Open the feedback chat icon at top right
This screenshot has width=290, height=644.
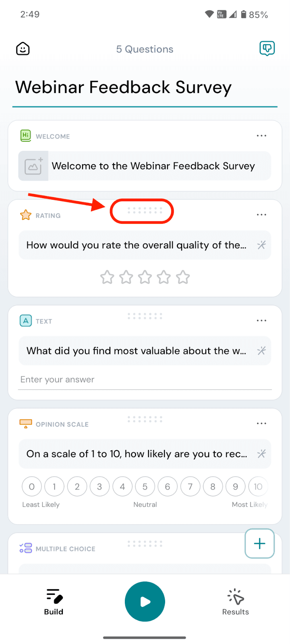[267, 49]
